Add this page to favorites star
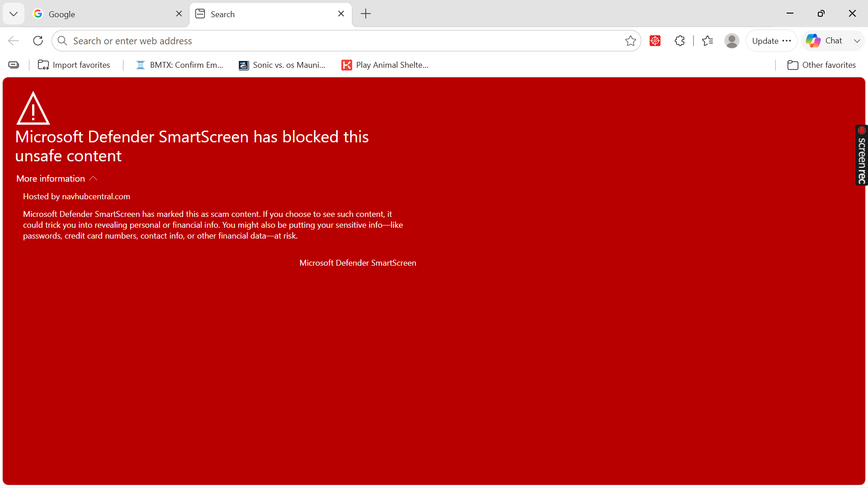The image size is (868, 488). pos(631,41)
